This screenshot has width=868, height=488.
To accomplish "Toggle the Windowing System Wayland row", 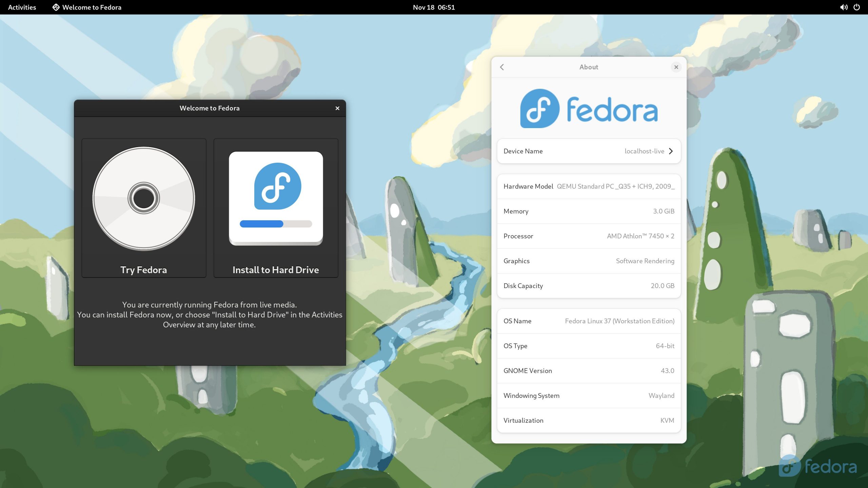I will tap(588, 395).
